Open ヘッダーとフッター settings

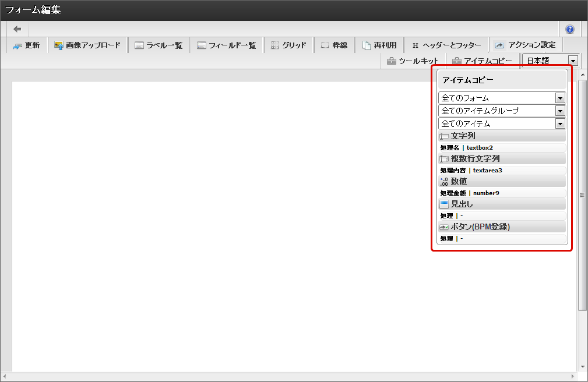tap(446, 45)
